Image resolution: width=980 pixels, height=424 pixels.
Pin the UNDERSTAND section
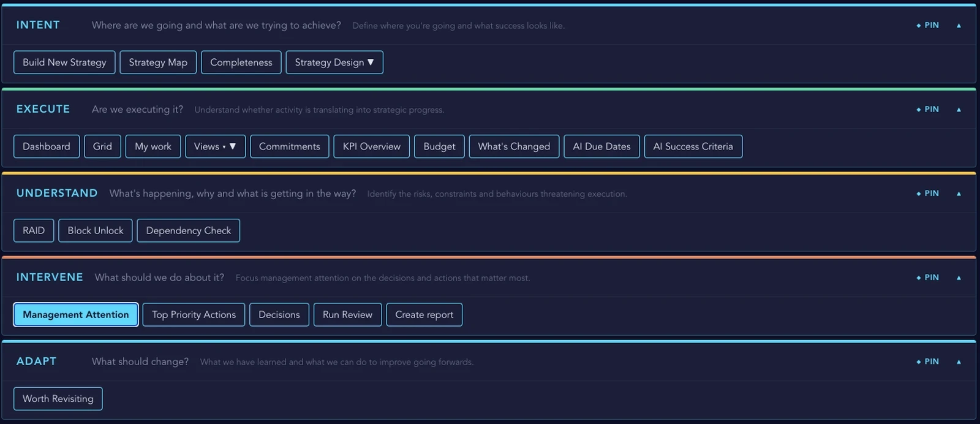point(928,193)
